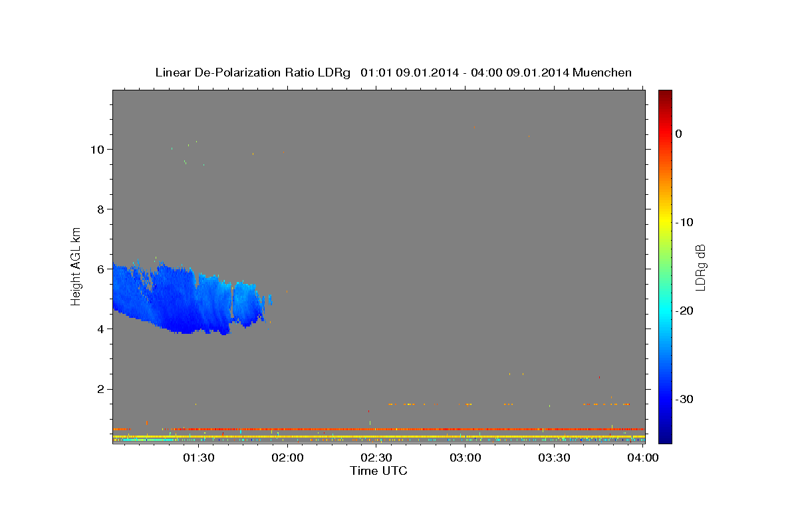The height and width of the screenshot is (532, 798).
Task: Click the 'LDRg dB' colorbar label
Action: coord(700,267)
